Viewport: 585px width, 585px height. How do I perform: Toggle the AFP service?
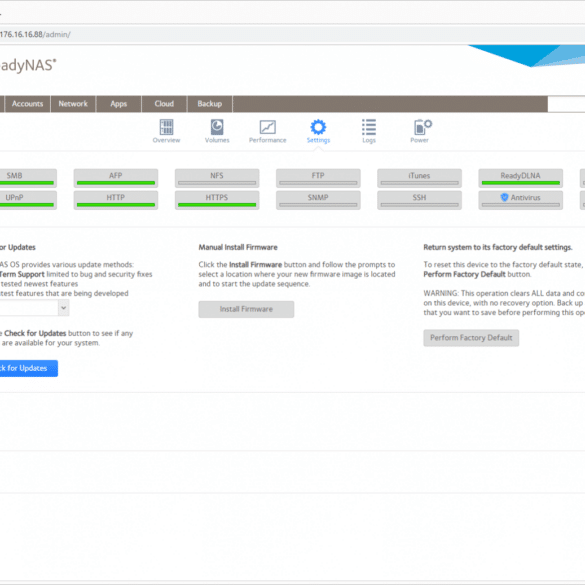coord(116,178)
